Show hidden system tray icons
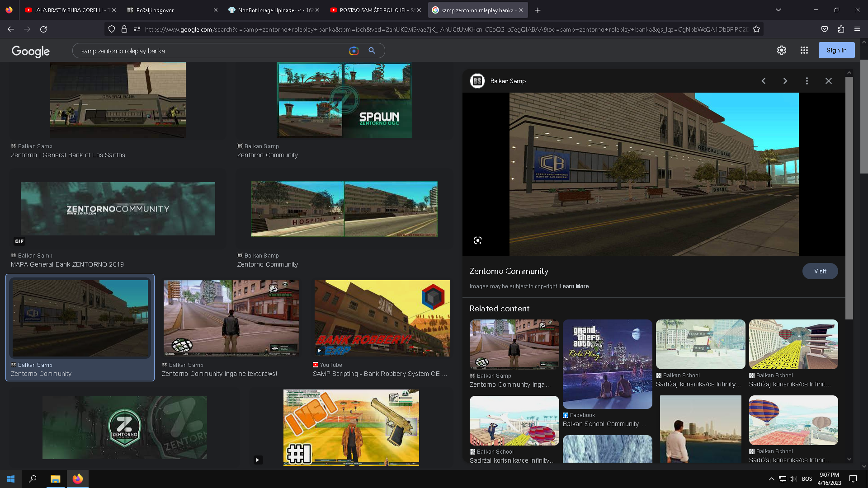The height and width of the screenshot is (488, 868). coord(772,479)
